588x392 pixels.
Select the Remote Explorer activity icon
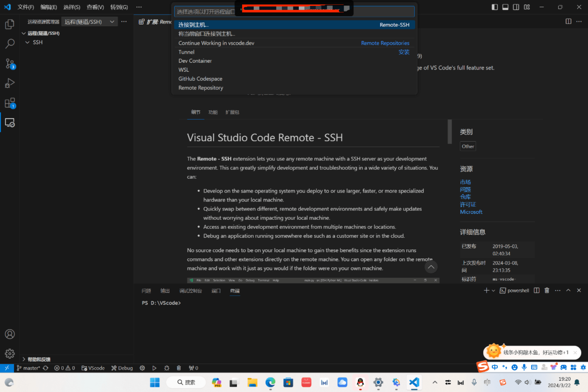coord(10,123)
